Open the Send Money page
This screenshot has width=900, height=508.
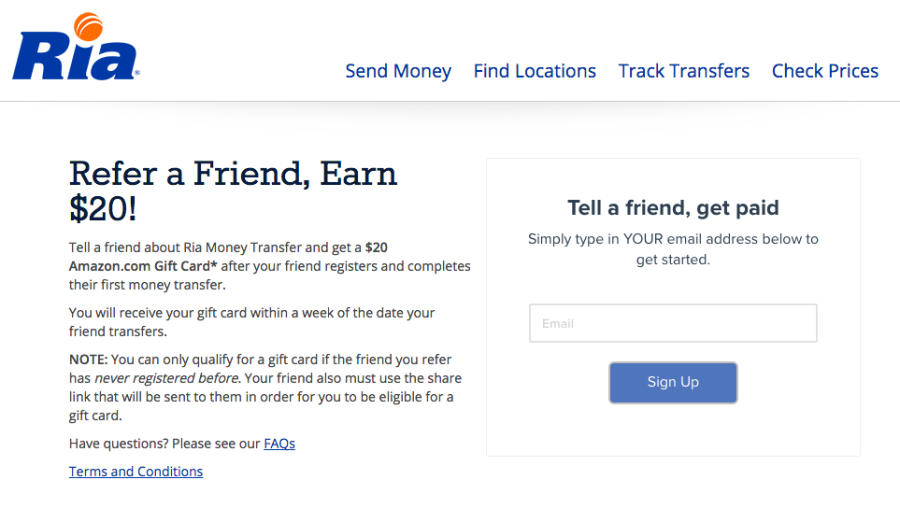click(x=398, y=71)
